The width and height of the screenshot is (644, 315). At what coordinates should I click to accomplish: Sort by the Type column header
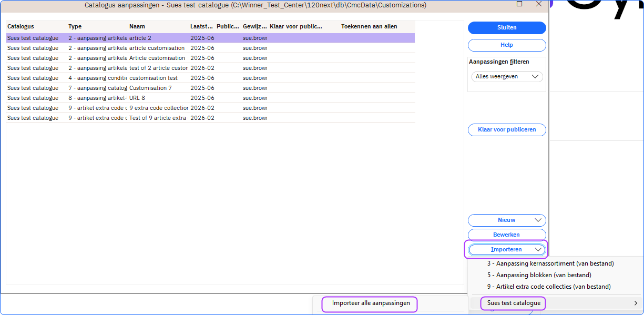(x=75, y=26)
